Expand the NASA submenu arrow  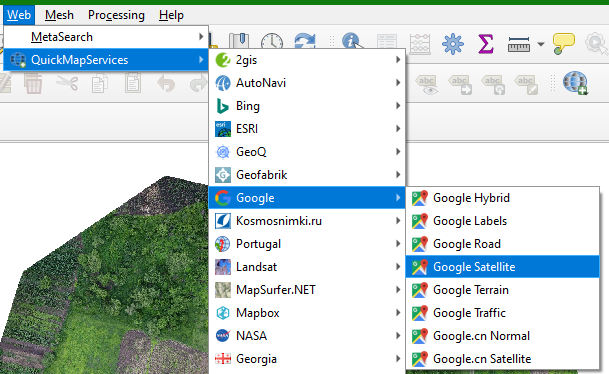click(x=398, y=336)
